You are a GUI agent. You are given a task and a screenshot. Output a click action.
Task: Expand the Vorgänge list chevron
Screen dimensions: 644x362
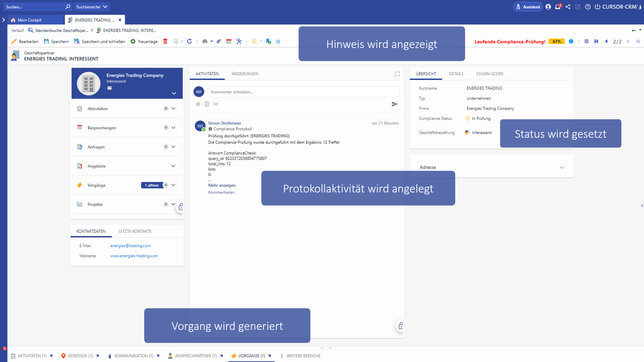coord(173,185)
